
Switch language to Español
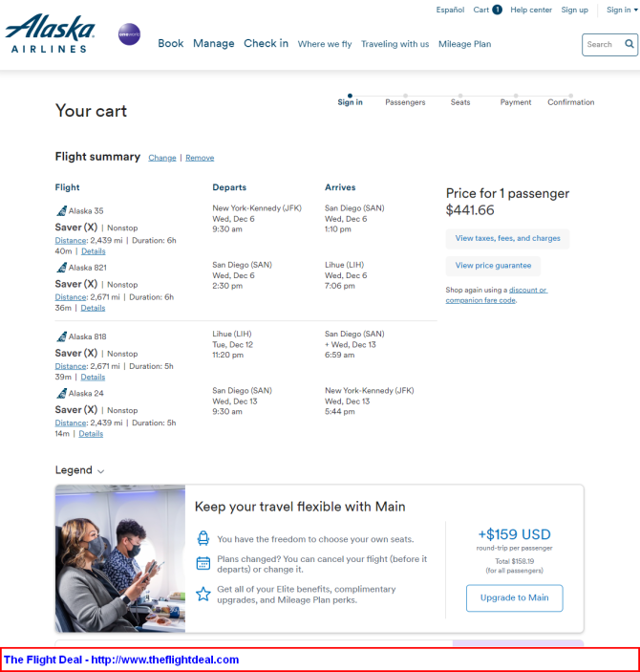pyautogui.click(x=450, y=10)
